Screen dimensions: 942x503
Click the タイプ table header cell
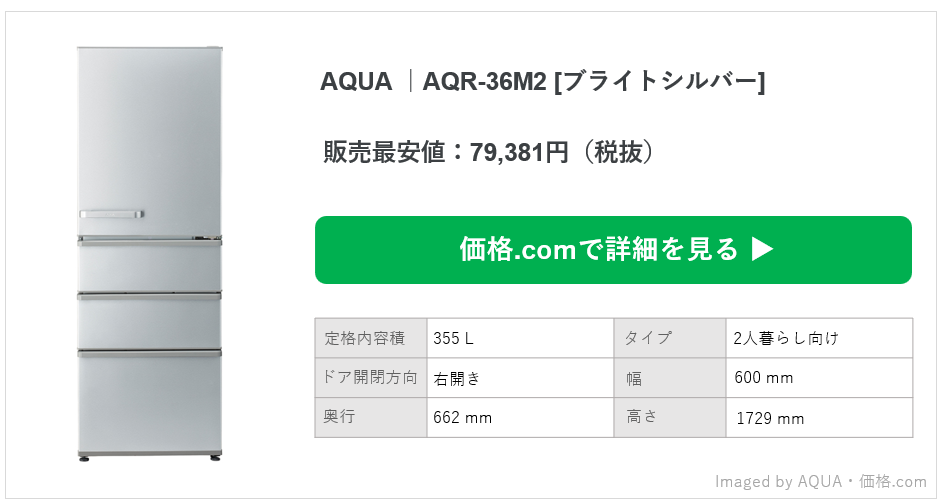[670, 338]
